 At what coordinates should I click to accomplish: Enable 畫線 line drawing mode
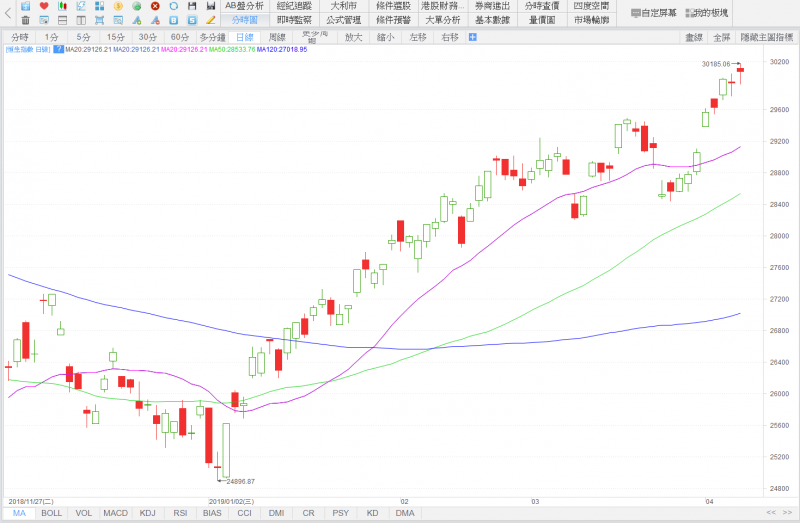693,37
